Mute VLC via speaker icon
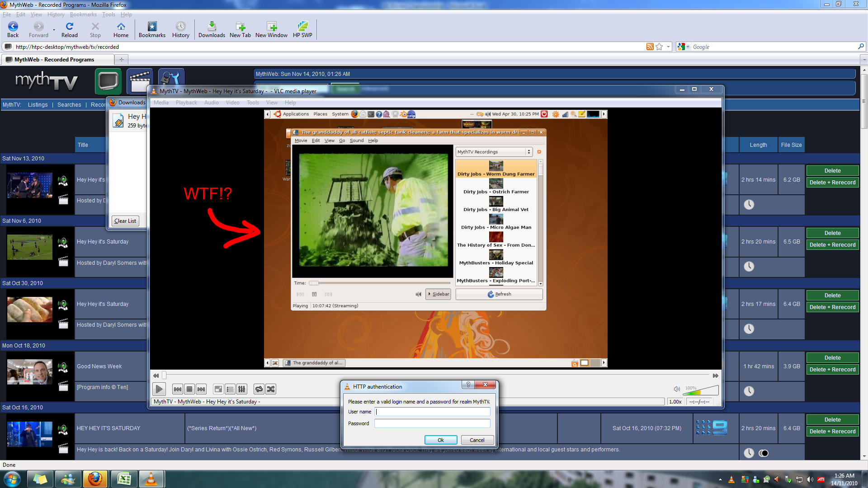Image resolution: width=868 pixels, height=488 pixels. (677, 389)
